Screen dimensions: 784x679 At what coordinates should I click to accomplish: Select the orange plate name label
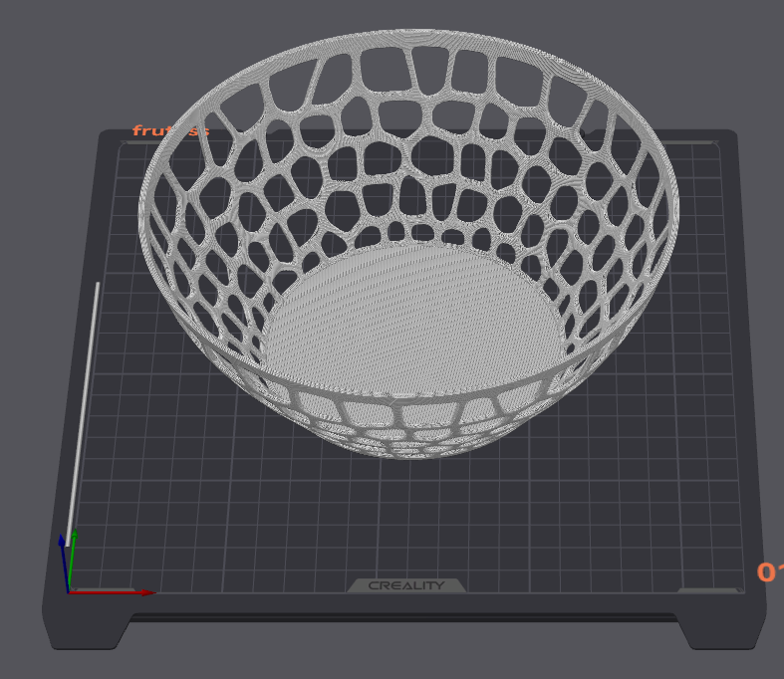point(170,130)
